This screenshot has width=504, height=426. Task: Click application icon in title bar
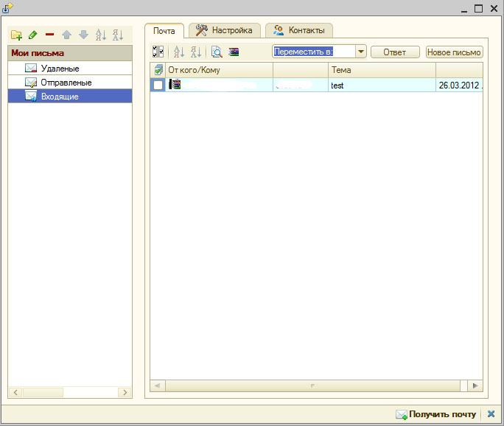7,8
